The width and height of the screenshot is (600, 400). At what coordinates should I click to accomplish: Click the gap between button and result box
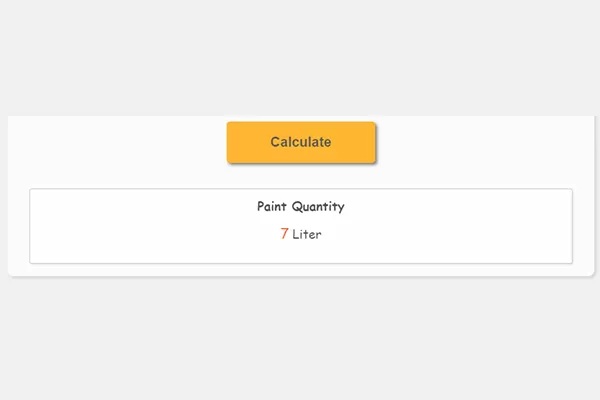pos(301,176)
